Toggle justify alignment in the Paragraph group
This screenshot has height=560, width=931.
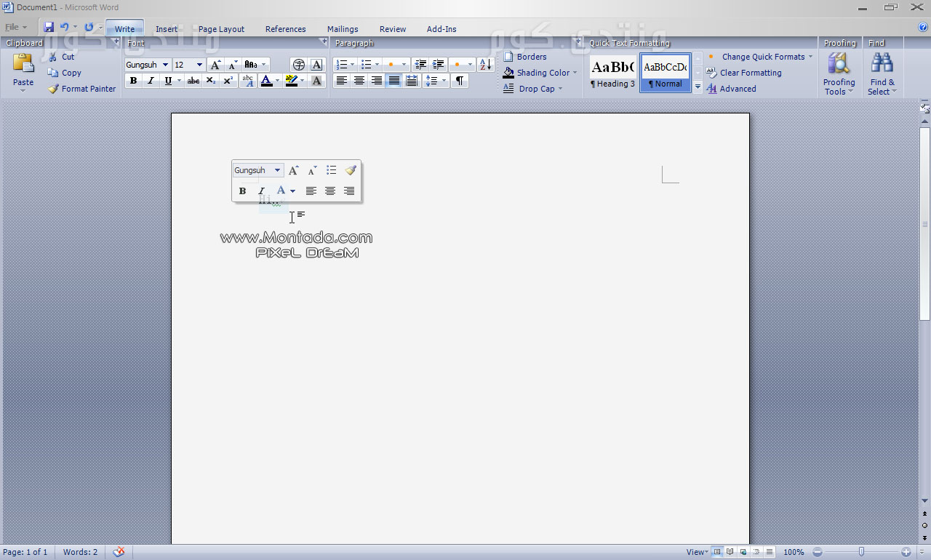[x=394, y=81]
